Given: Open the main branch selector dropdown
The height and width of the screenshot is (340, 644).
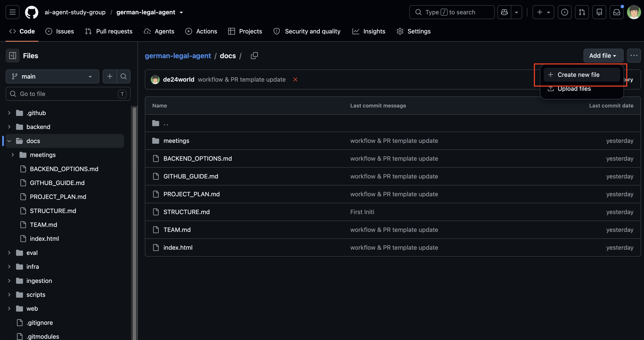Looking at the screenshot, I should pos(52,76).
